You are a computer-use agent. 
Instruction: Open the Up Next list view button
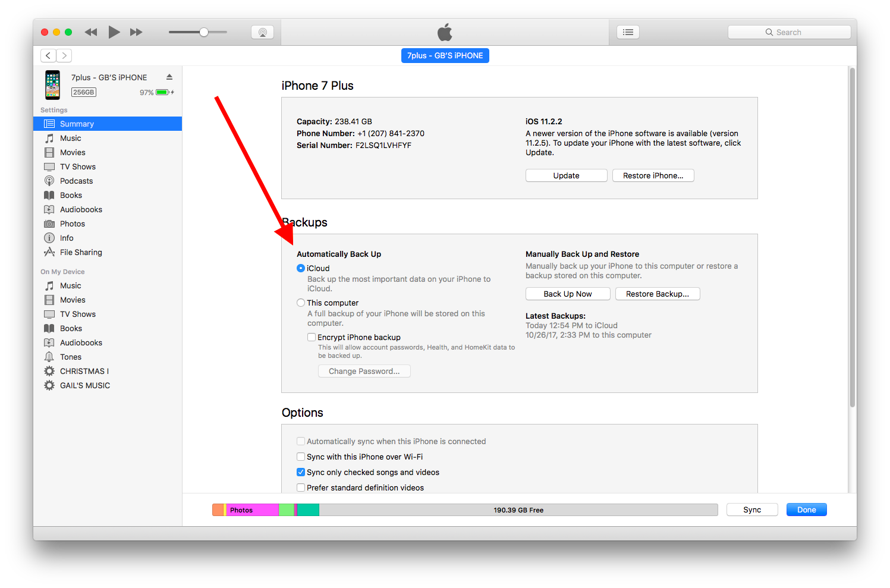pyautogui.click(x=628, y=32)
